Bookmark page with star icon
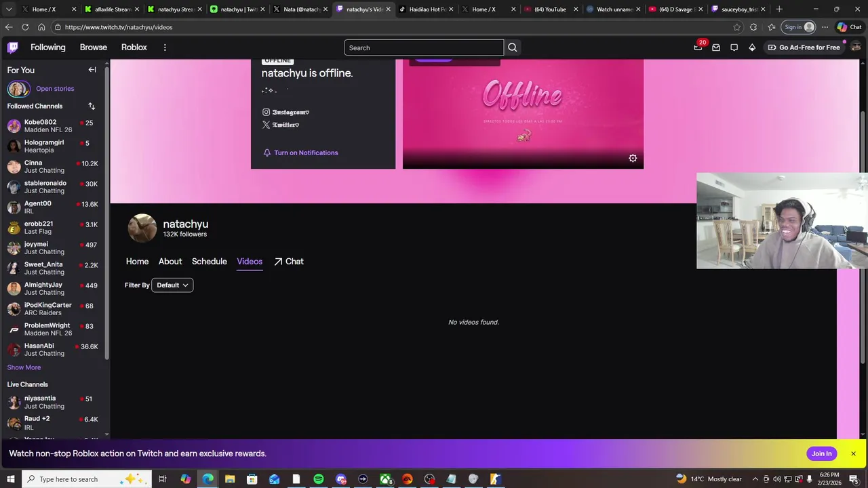This screenshot has width=868, height=488. 737,27
